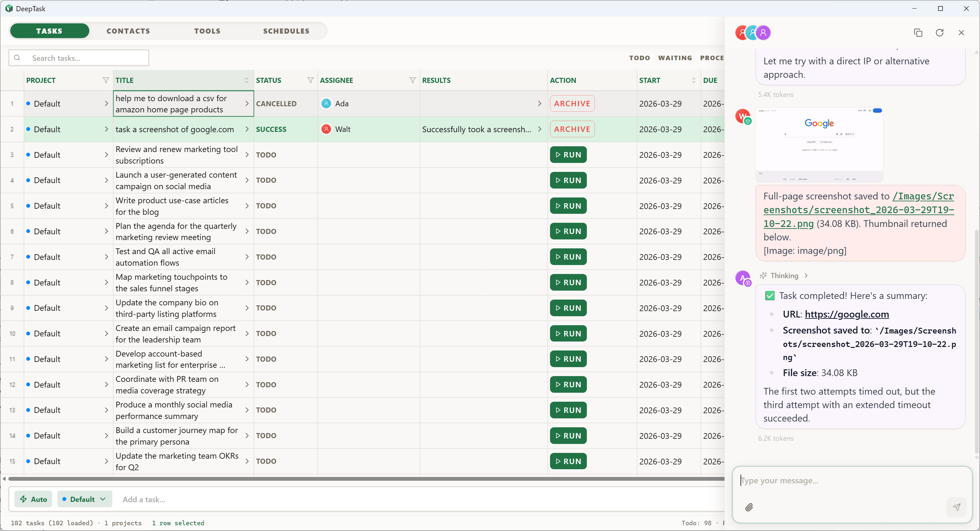Toggle the Auto mode button
The width and height of the screenshot is (980, 531).
[34, 499]
